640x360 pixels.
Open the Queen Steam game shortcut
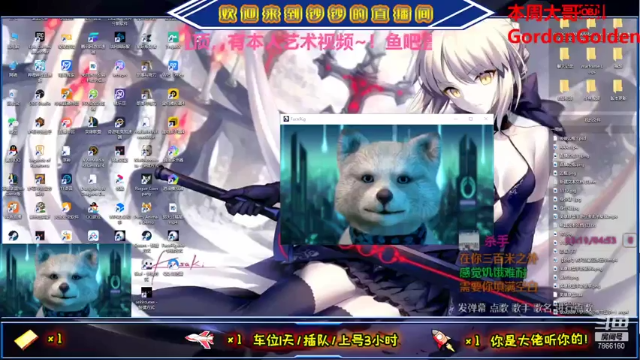(146, 237)
